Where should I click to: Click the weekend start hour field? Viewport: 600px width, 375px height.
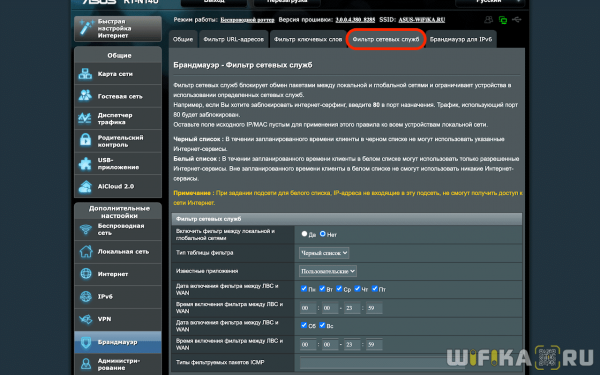coord(308,344)
